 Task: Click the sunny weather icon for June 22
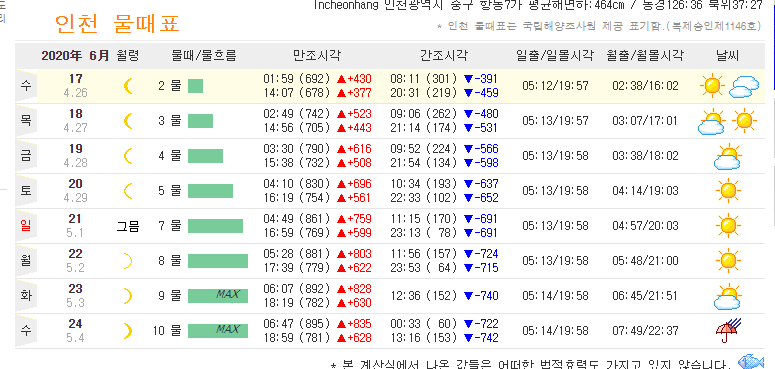(x=728, y=260)
